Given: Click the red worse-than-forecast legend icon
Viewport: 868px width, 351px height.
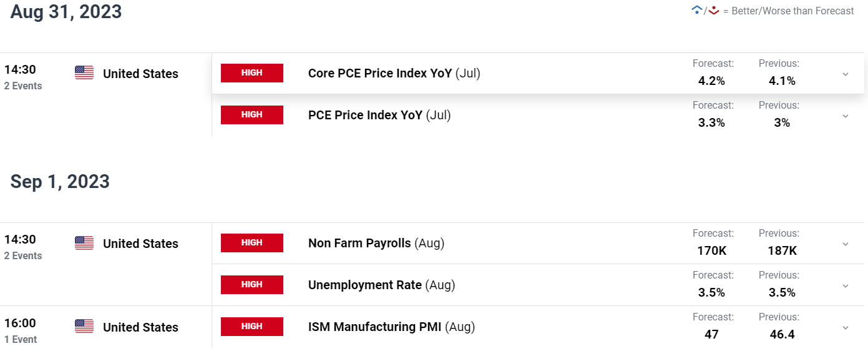Looking at the screenshot, I should point(714,10).
